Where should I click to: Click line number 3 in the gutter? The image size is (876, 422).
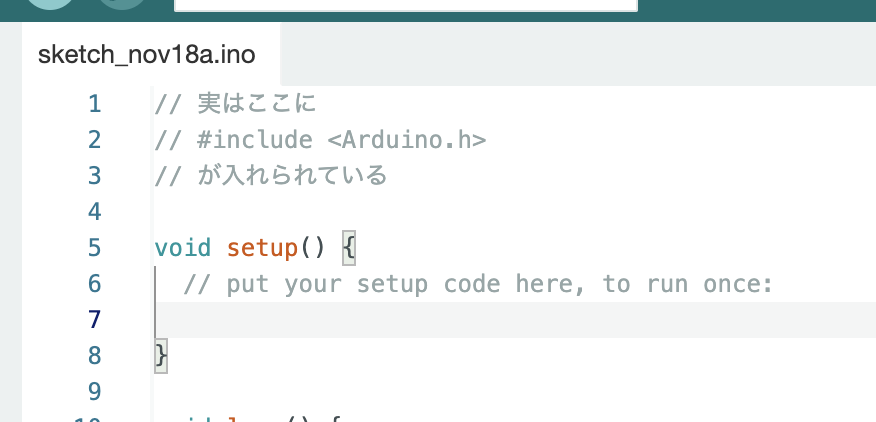pyautogui.click(x=94, y=176)
